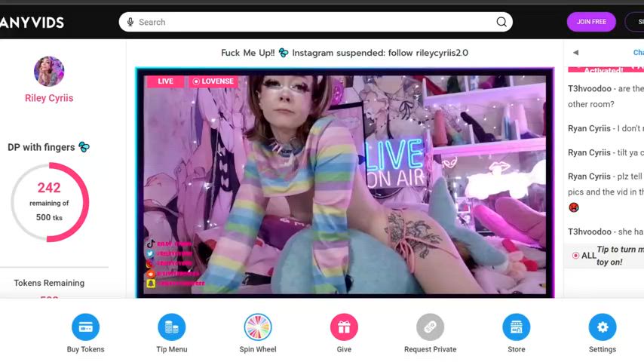Click the Buy Tokens icon
The width and height of the screenshot is (644, 362).
coord(85,327)
